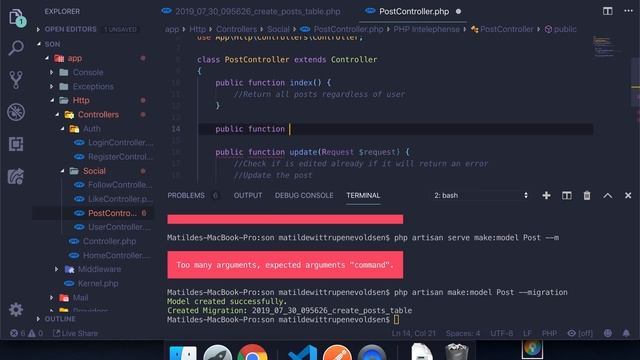
Task: Open the Search view icon
Action: 16,48
